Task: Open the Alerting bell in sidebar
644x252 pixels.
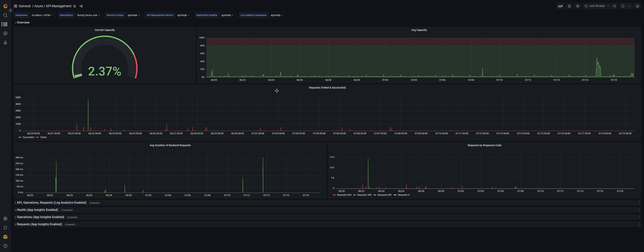Action: tap(5, 42)
